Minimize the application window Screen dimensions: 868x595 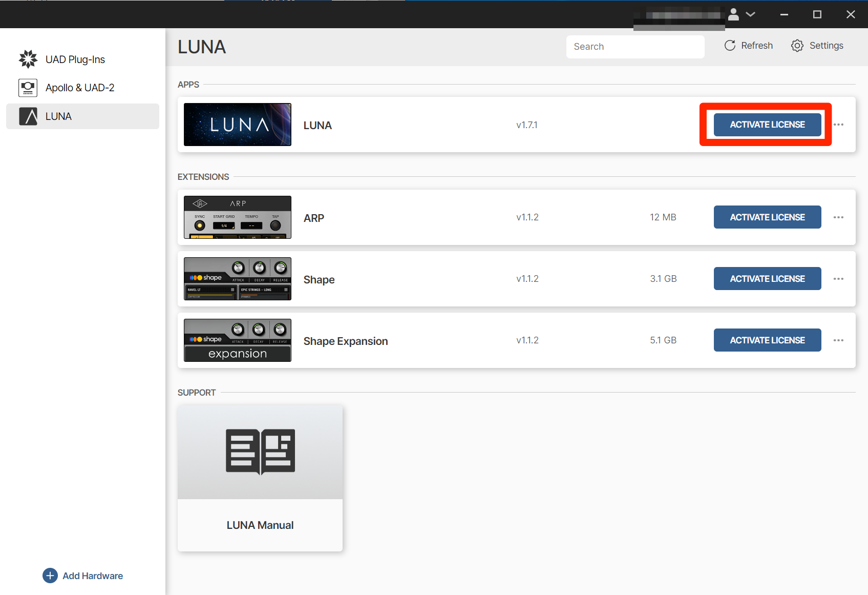click(x=784, y=14)
